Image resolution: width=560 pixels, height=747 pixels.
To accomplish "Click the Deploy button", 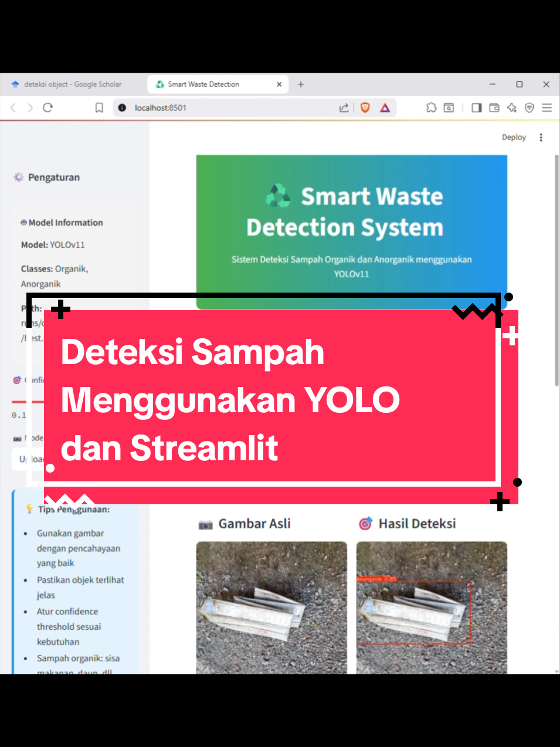I will point(513,137).
